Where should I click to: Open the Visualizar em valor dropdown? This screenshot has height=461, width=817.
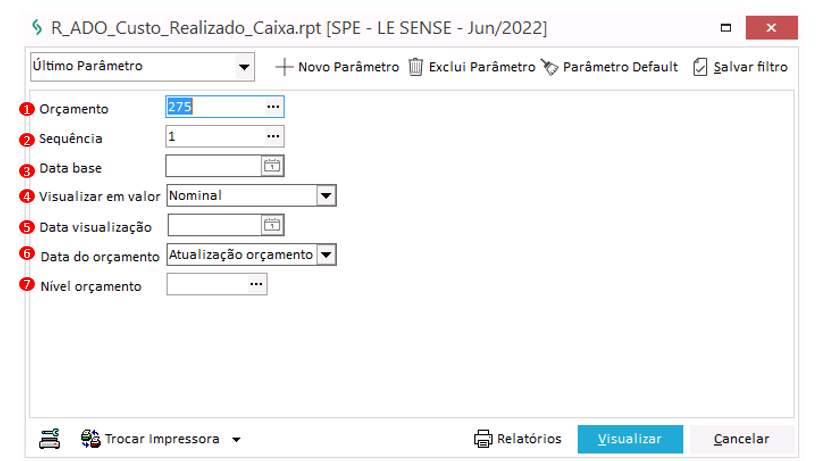(x=325, y=196)
